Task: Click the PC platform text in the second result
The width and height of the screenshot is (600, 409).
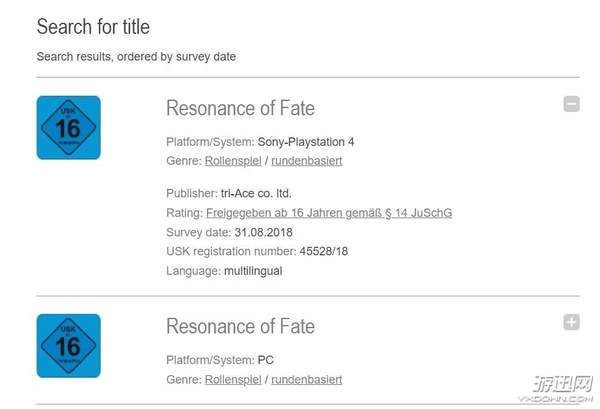Action: [x=267, y=360]
